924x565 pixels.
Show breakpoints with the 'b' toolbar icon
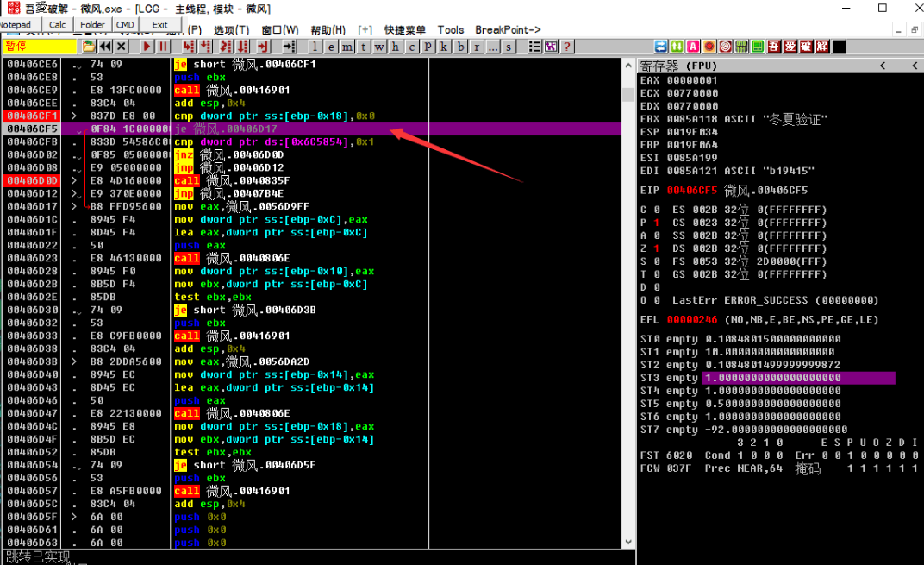pos(461,47)
